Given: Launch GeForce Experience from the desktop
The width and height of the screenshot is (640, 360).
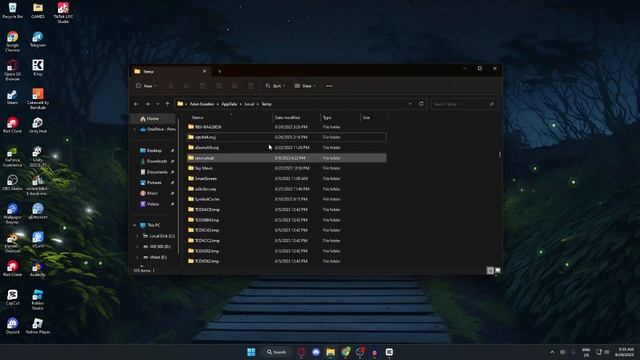Looking at the screenshot, I should coord(12,157).
